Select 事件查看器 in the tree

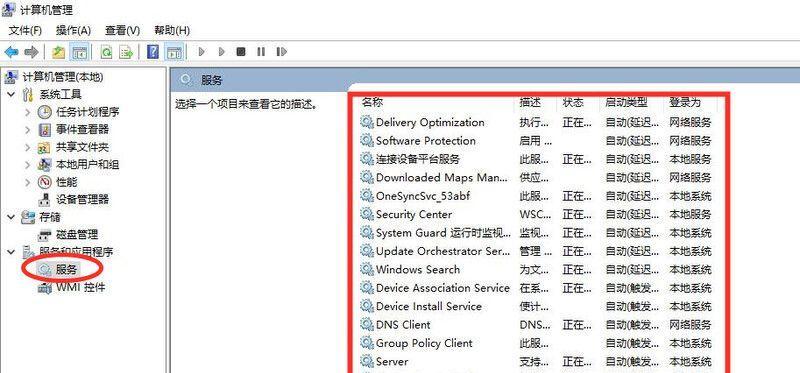[x=83, y=129]
